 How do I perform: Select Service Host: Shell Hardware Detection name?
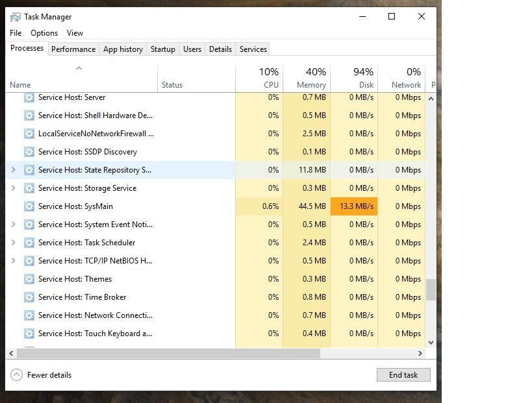(x=95, y=116)
